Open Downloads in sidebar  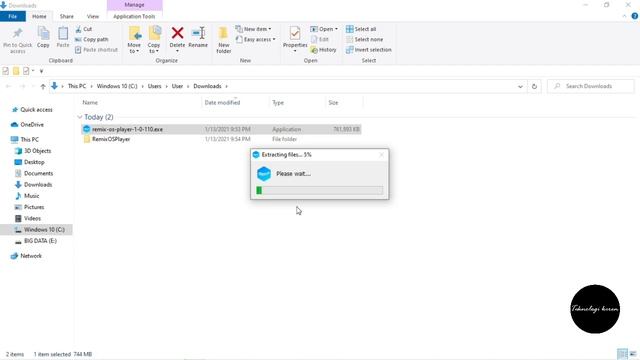coord(33,184)
